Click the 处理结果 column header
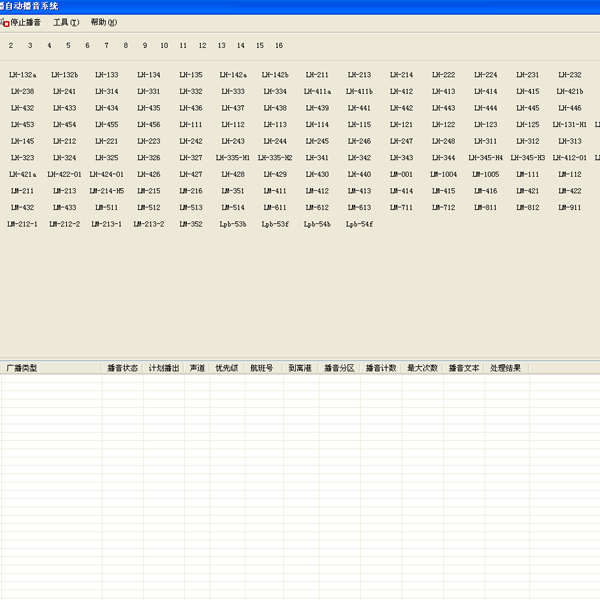The image size is (600, 600). (x=505, y=368)
